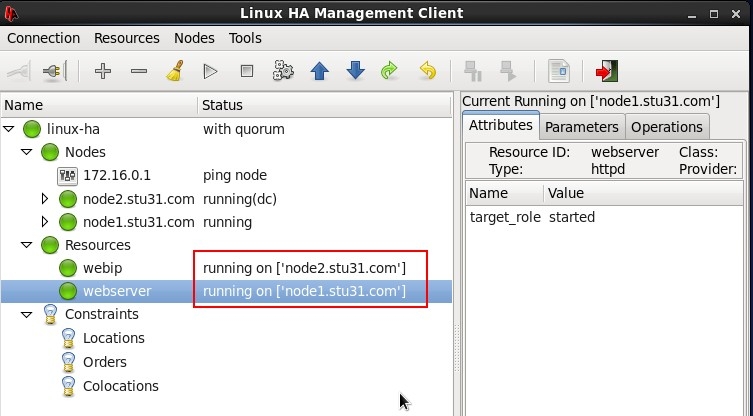Image resolution: width=753 pixels, height=416 pixels.
Task: Click the httpd Type value
Action: point(607,169)
